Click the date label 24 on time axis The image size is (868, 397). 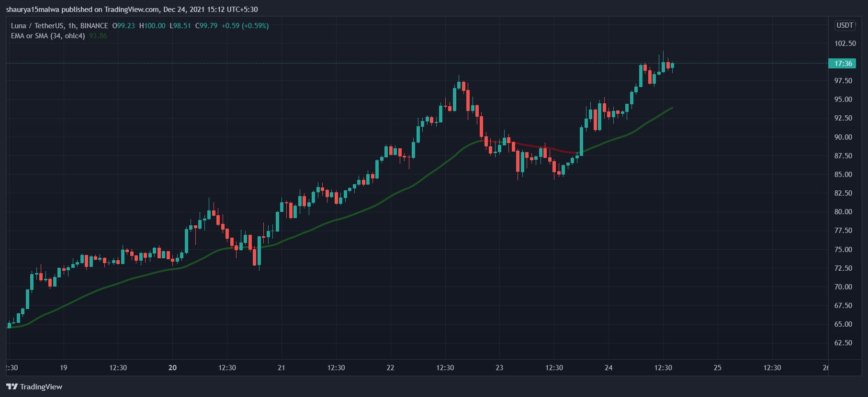click(609, 368)
